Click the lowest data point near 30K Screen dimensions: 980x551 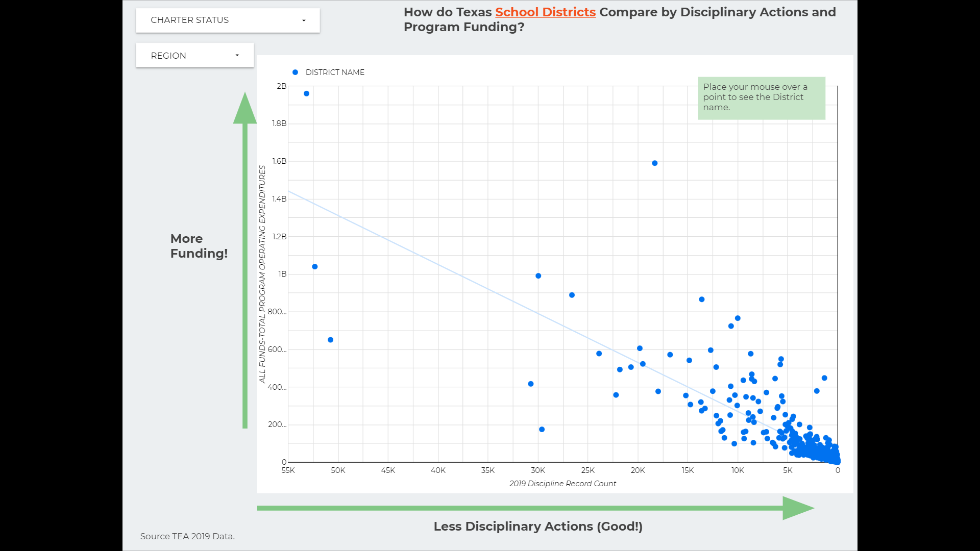coord(542,430)
